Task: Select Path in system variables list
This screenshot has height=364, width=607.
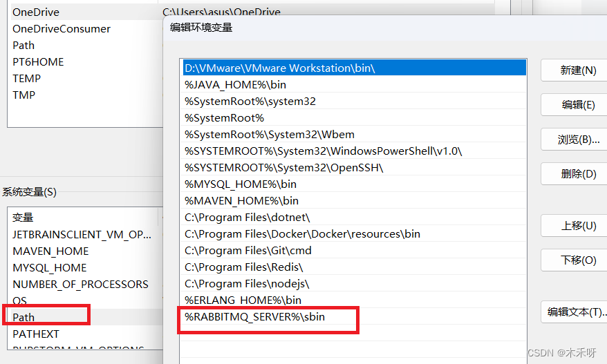Action: click(x=24, y=317)
